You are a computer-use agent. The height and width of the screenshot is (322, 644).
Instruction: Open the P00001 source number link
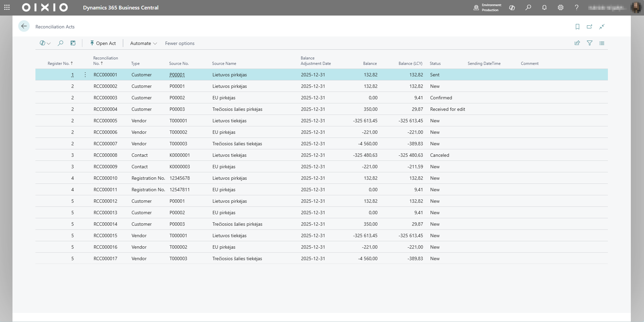pos(177,75)
